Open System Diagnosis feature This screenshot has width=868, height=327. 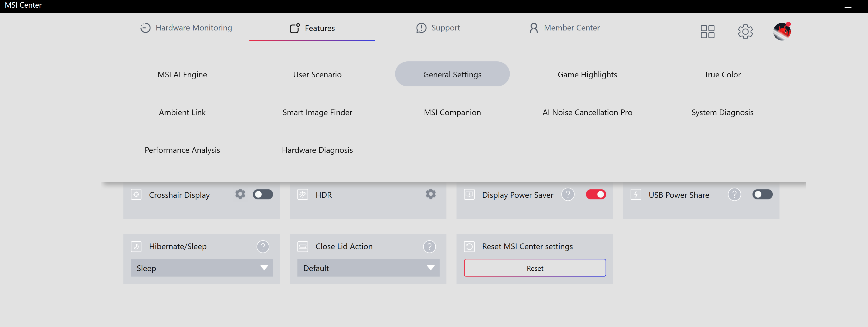pos(722,112)
